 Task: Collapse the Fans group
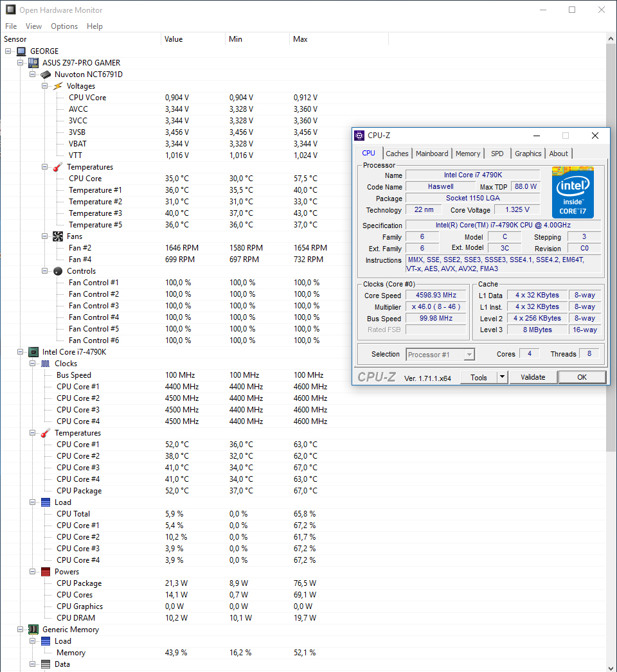coord(44,236)
